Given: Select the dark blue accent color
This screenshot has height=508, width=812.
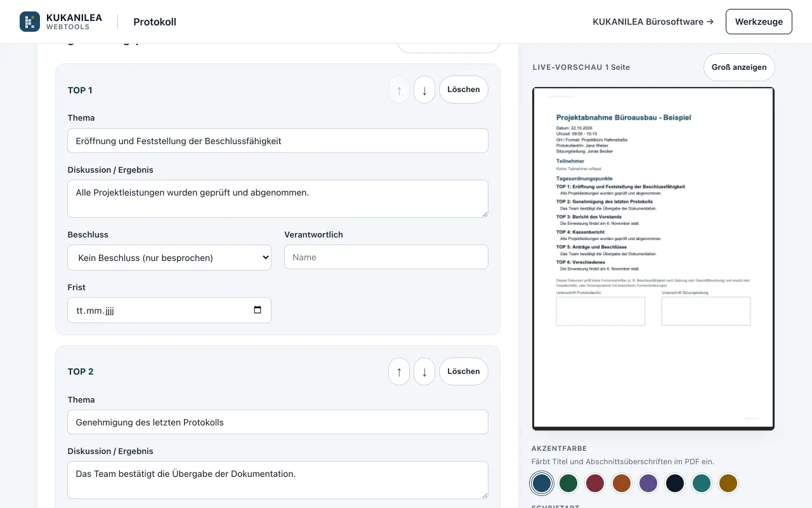Looking at the screenshot, I should click(x=542, y=484).
